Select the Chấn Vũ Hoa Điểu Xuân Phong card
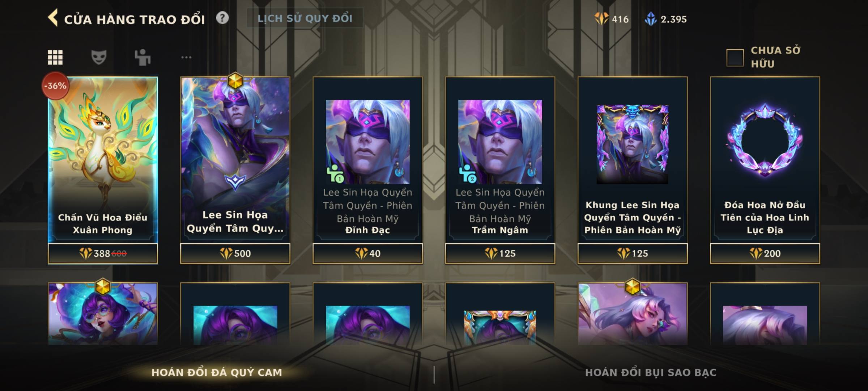The image size is (868, 391). 103,159
